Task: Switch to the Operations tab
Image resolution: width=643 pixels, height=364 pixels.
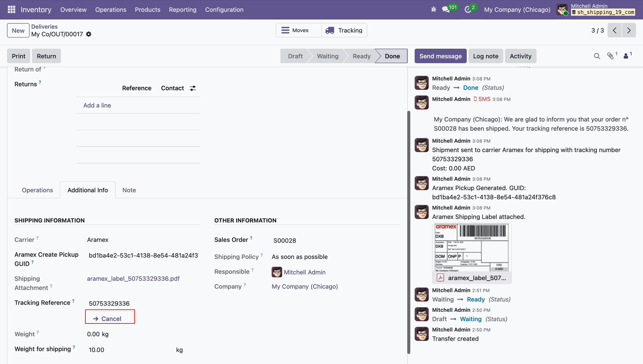Action: coord(37,190)
